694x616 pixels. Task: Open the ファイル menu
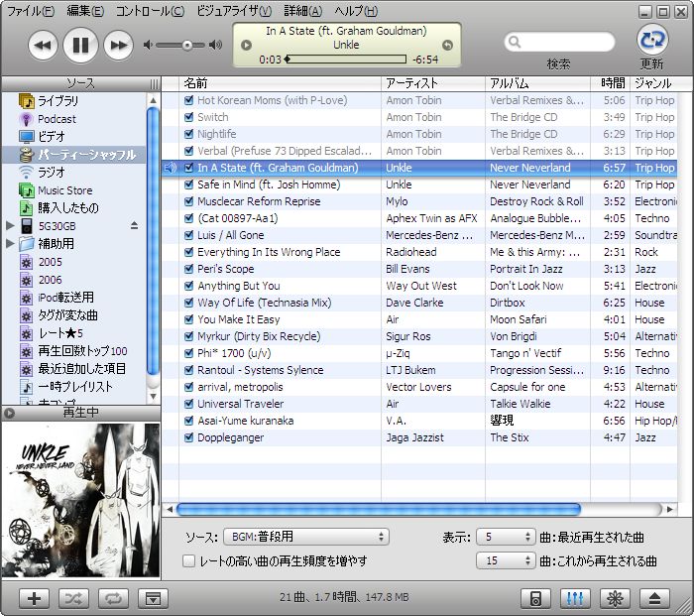click(31, 11)
